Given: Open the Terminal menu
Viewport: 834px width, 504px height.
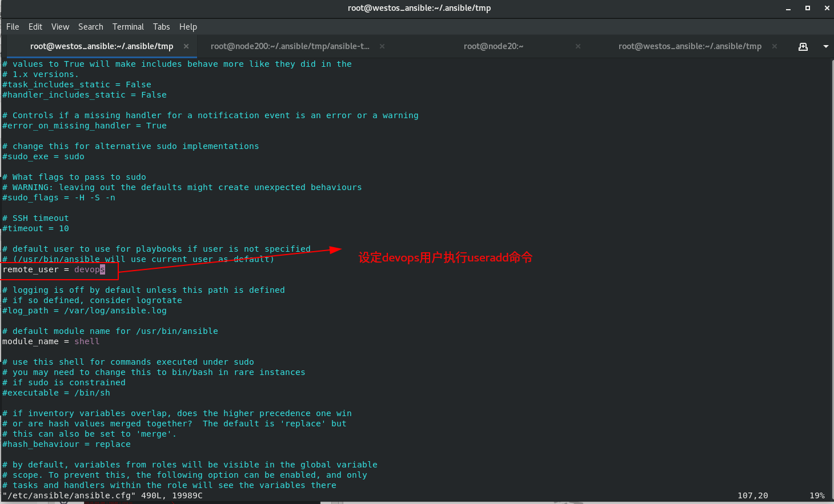Looking at the screenshot, I should (128, 27).
